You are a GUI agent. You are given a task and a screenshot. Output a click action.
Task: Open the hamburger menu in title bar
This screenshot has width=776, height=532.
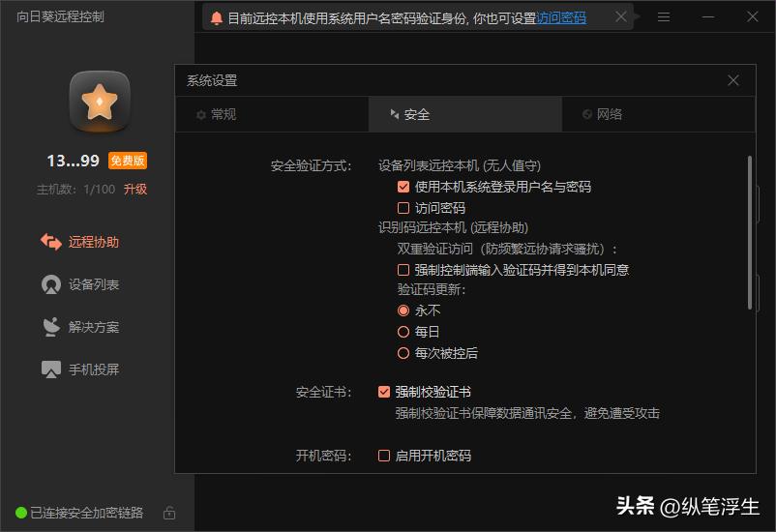coord(664,17)
